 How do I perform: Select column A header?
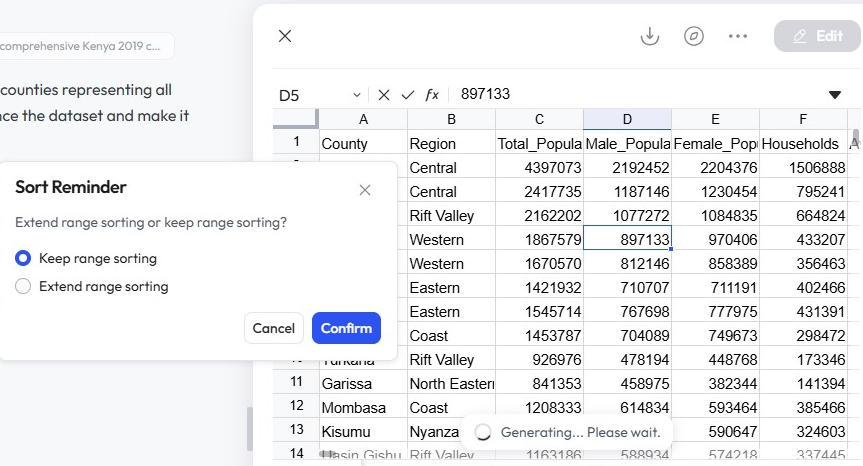pyautogui.click(x=363, y=120)
